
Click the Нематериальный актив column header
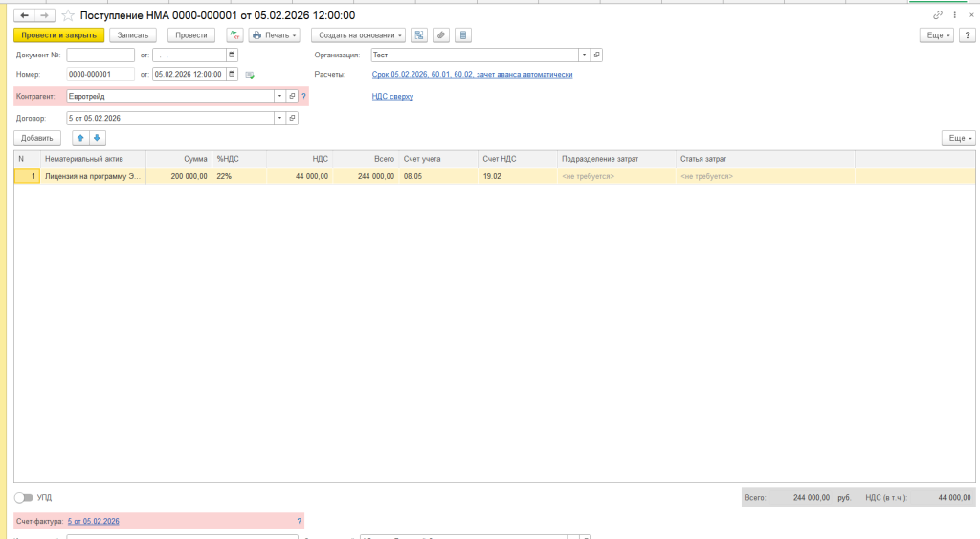click(93, 159)
